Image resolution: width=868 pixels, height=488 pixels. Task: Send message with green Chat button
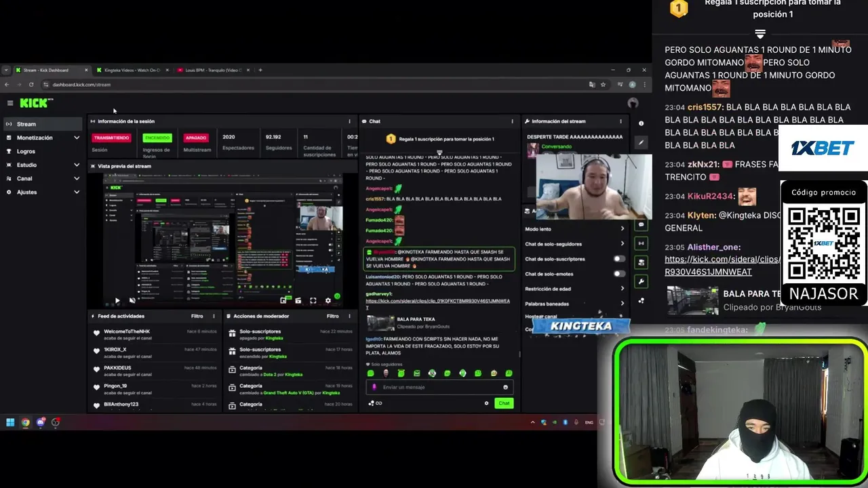coord(504,403)
